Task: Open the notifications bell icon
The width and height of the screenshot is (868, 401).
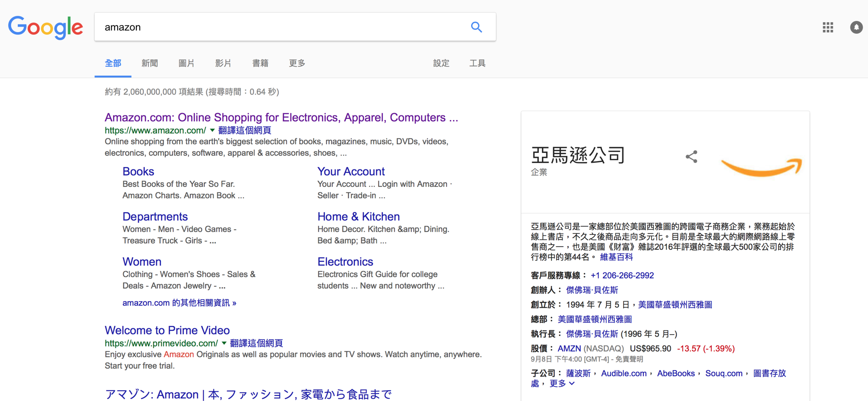Action: pos(856,27)
